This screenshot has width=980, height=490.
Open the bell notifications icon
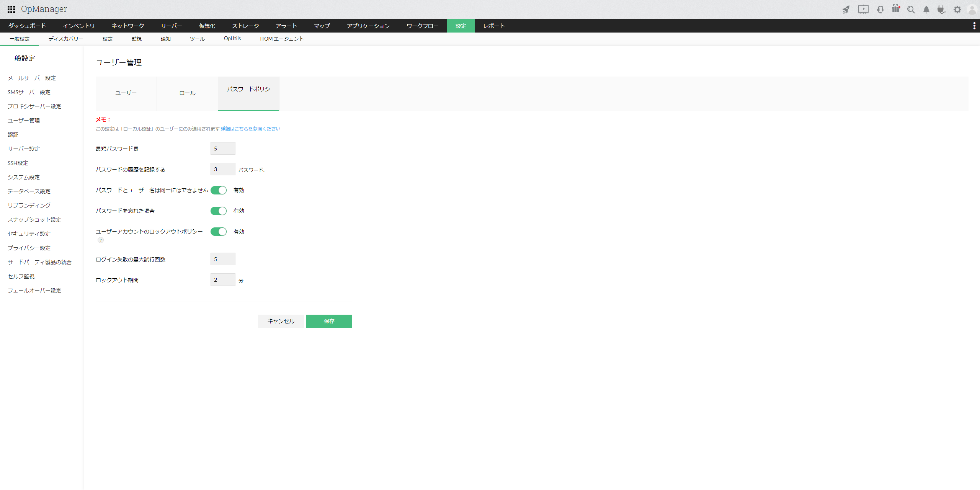pos(926,10)
